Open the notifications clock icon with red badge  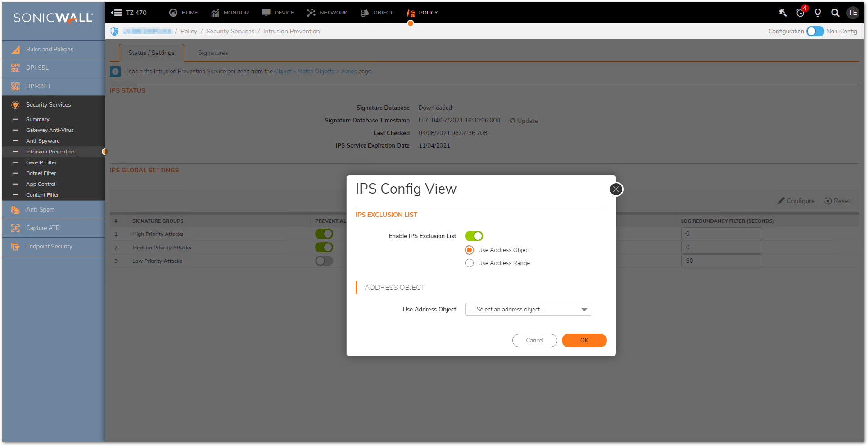[800, 13]
